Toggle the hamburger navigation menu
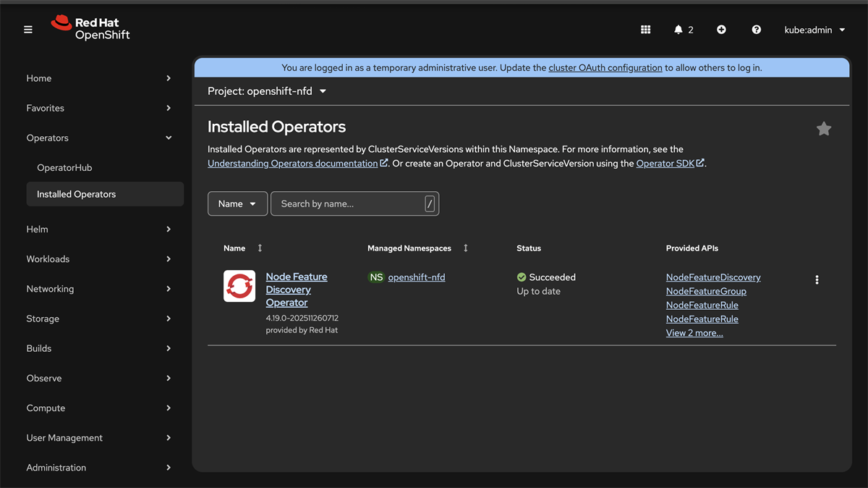 tap(28, 30)
